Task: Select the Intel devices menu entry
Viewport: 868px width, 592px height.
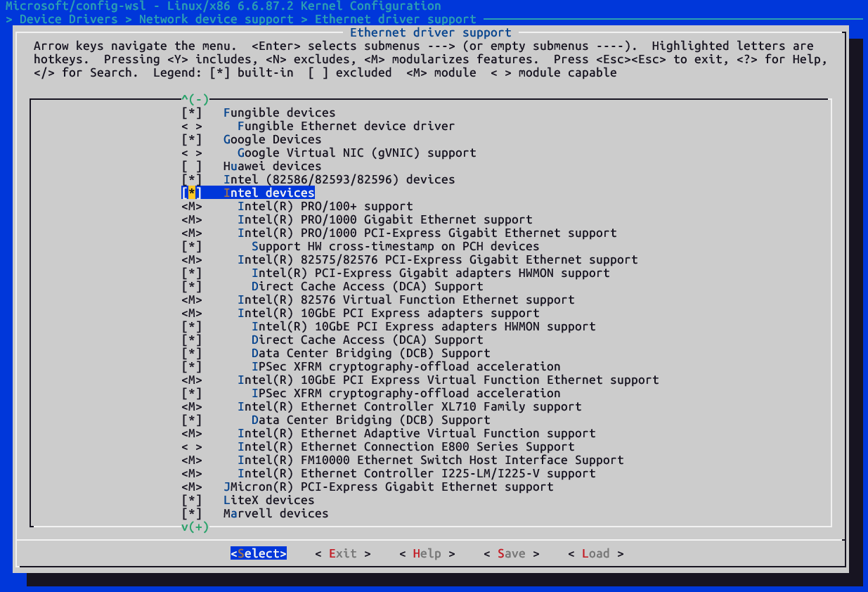Action: click(x=269, y=193)
